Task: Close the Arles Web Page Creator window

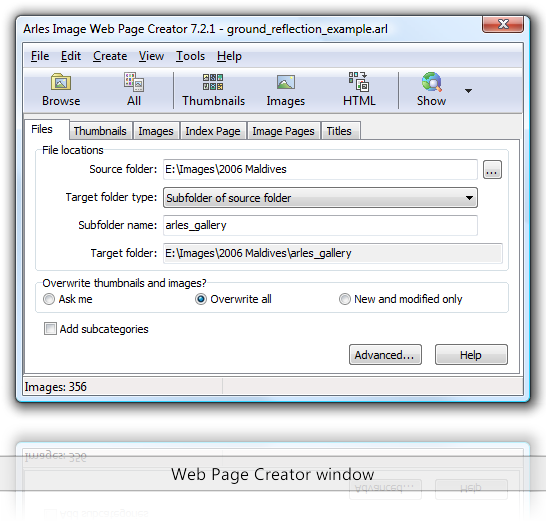Action: tap(503, 24)
